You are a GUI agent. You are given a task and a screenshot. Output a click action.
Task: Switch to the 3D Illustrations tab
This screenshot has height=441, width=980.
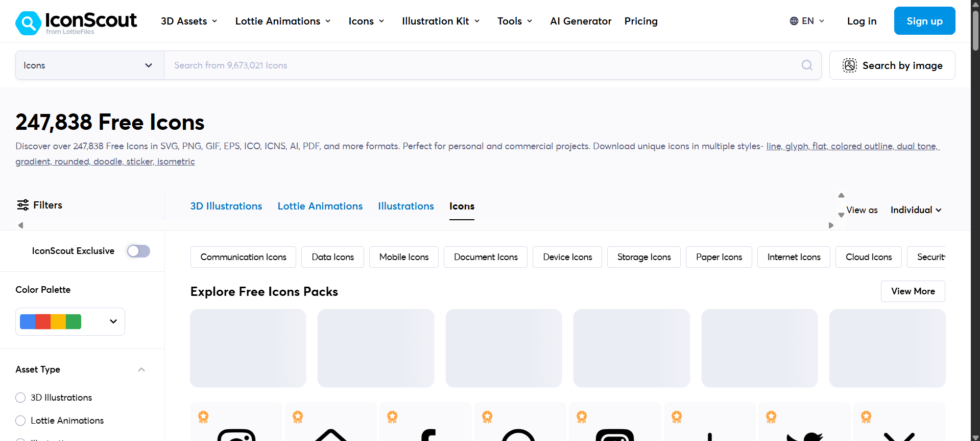[x=226, y=206]
